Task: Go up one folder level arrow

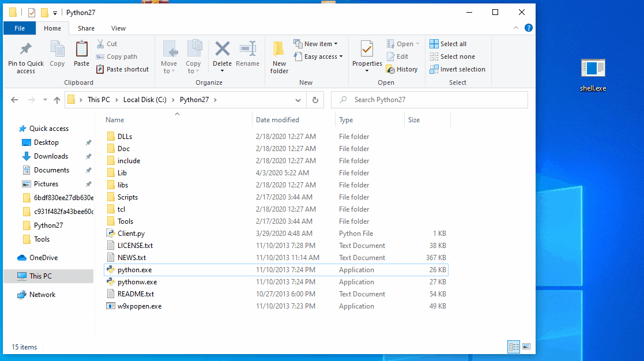Action: click(57, 100)
